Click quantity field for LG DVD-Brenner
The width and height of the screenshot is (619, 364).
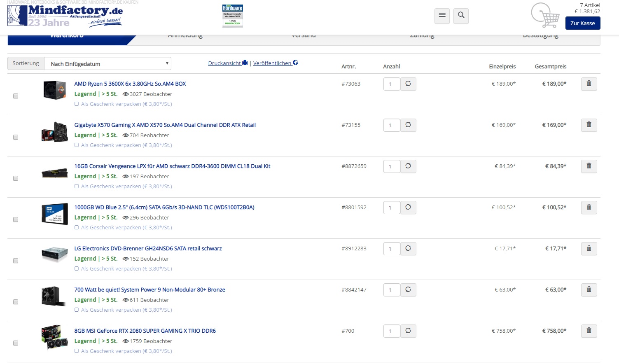pyautogui.click(x=391, y=249)
